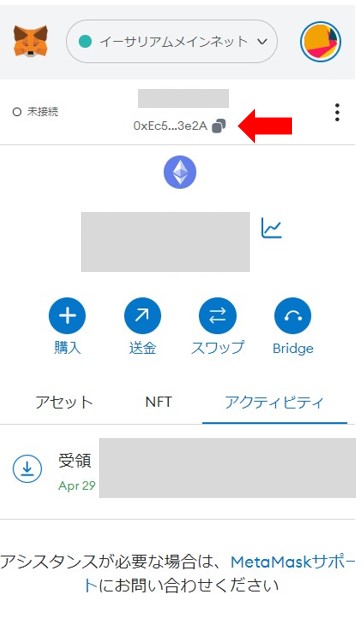This screenshot has height=637, width=364.
Task: Click the 0xEc5...3e2A address text
Action: pyautogui.click(x=170, y=126)
